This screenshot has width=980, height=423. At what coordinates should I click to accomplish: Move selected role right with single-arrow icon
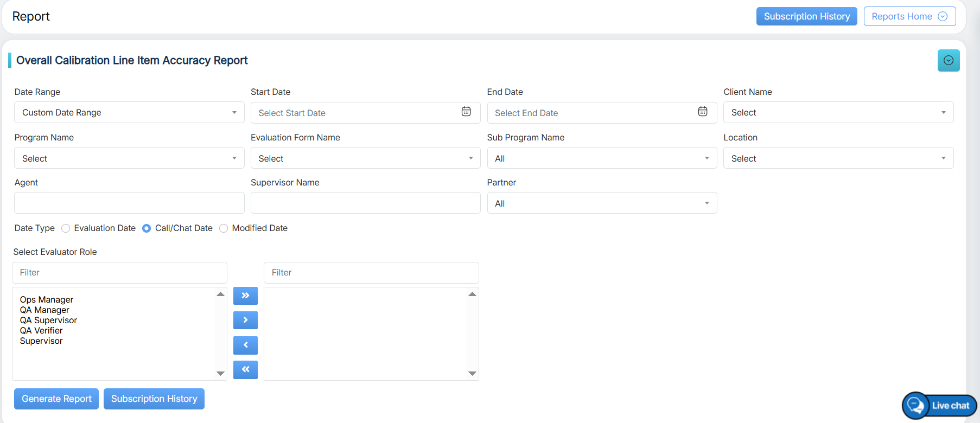(x=245, y=321)
